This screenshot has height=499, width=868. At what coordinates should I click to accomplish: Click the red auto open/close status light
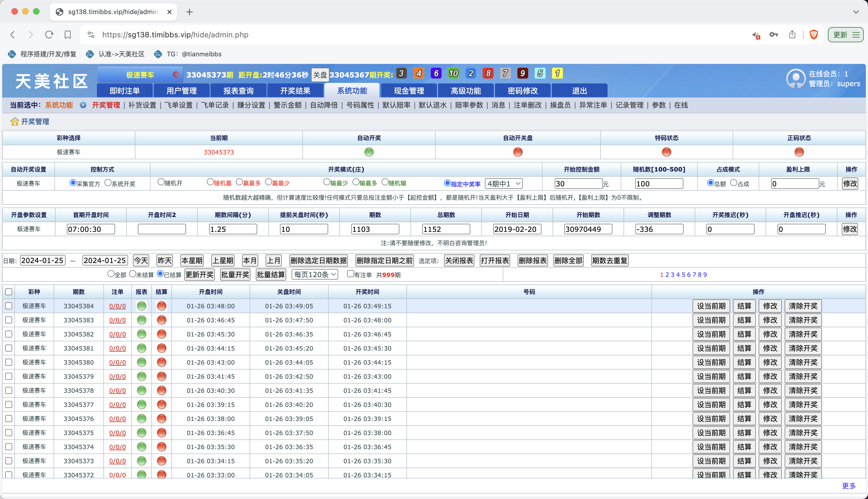pyautogui.click(x=517, y=152)
